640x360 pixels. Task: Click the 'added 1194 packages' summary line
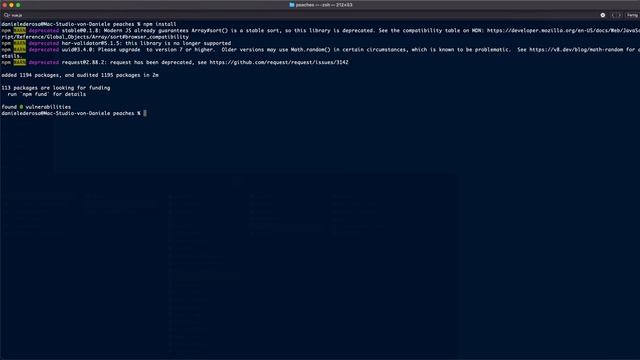(80, 75)
